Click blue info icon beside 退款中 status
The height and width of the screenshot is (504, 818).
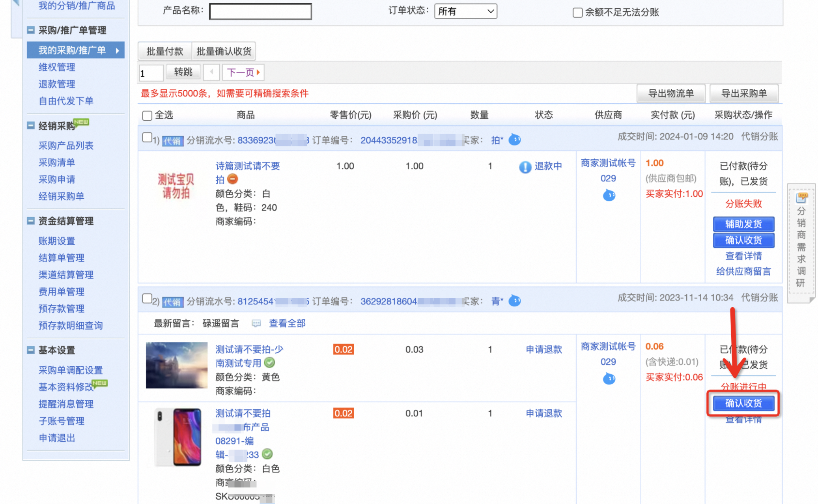tap(525, 167)
